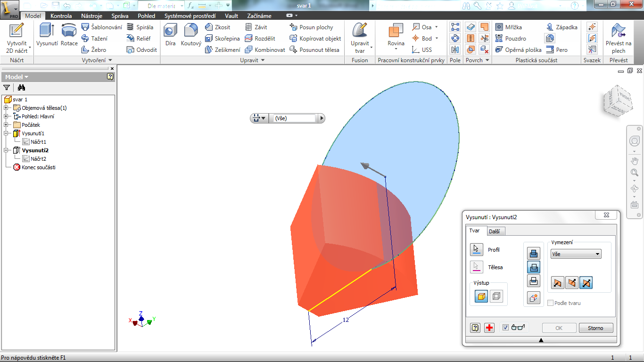644x362 pixels.
Task: Click the filter funnel icon in the Model browser
Action: pyautogui.click(x=7, y=87)
